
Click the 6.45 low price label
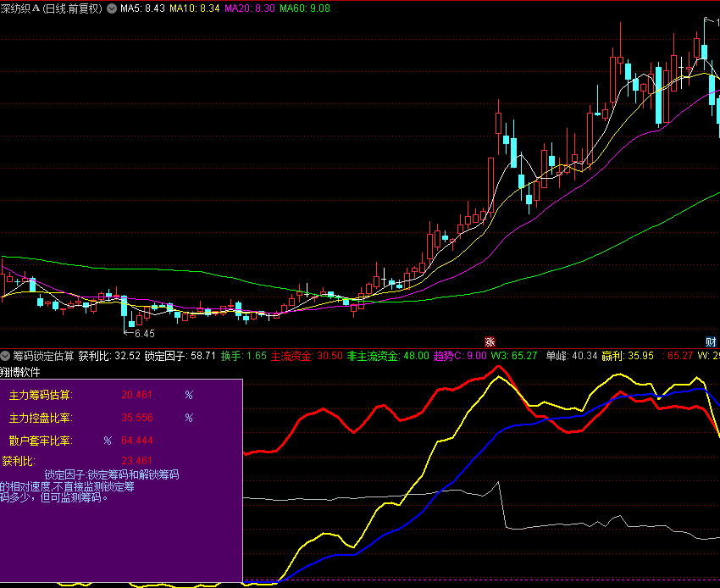[x=145, y=334]
